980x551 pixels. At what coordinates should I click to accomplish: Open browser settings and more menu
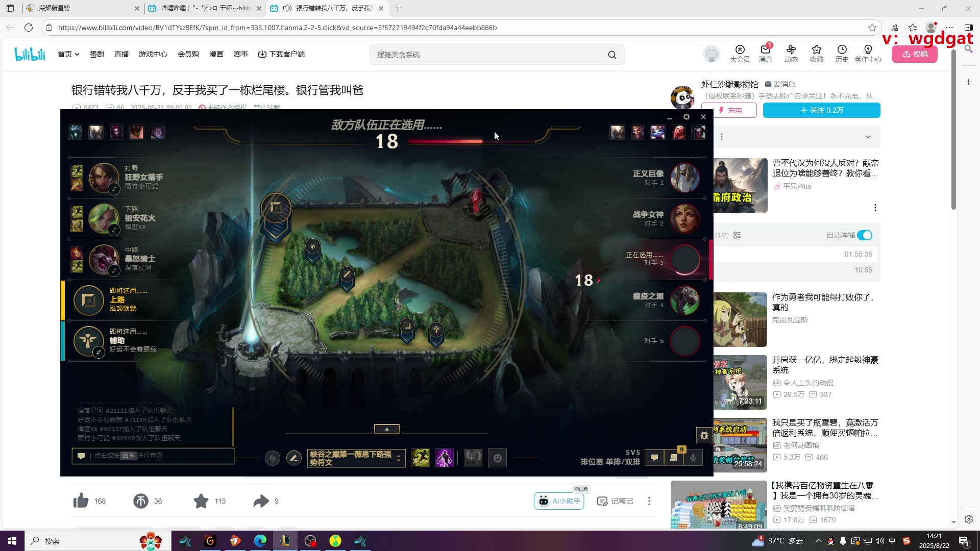949,28
